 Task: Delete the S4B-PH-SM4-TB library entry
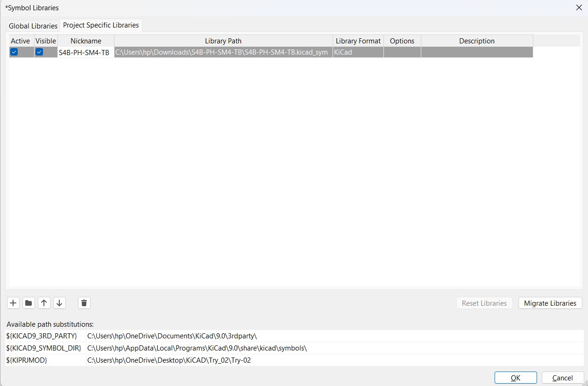pyautogui.click(x=84, y=303)
